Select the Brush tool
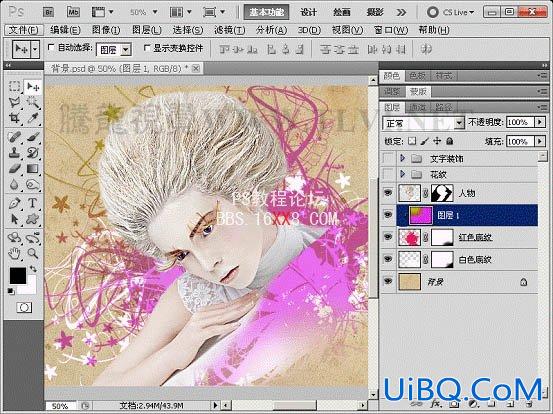 tap(33, 137)
